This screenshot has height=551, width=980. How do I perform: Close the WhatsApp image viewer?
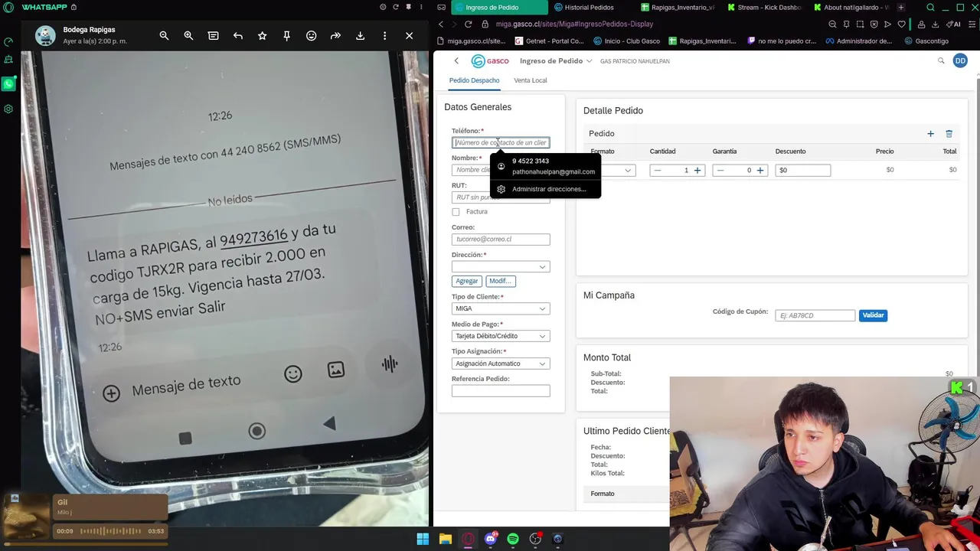tap(409, 36)
